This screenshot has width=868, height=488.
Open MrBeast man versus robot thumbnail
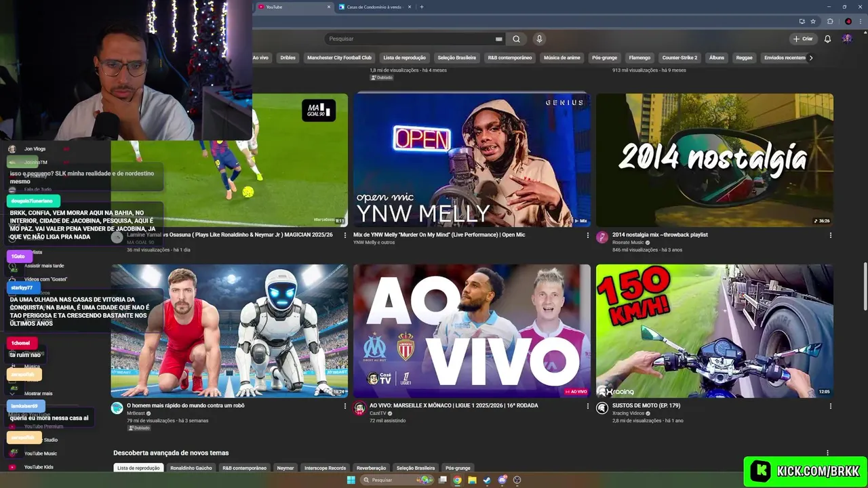(229, 331)
